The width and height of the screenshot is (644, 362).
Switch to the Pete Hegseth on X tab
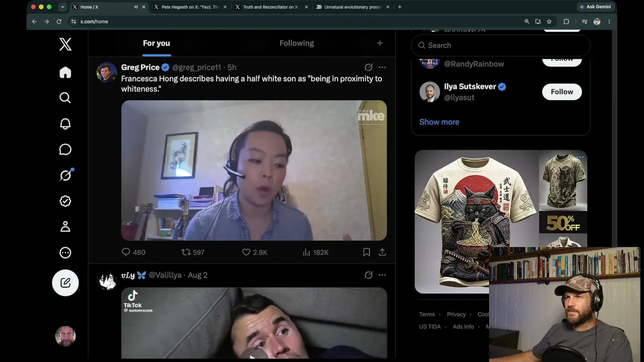click(x=190, y=7)
